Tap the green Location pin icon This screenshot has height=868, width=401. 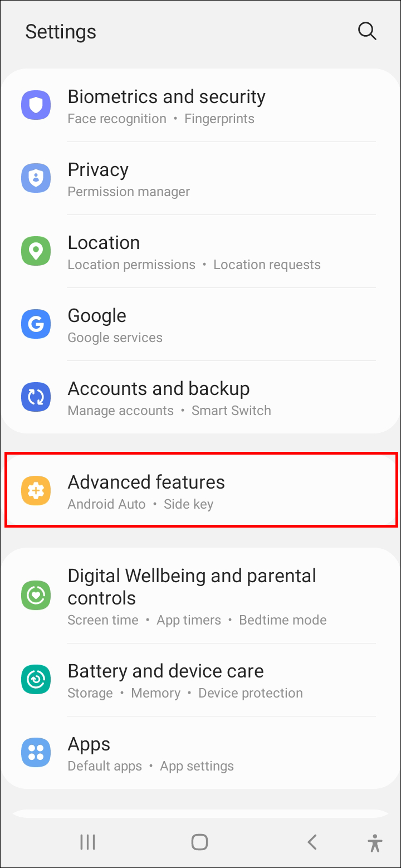36,251
